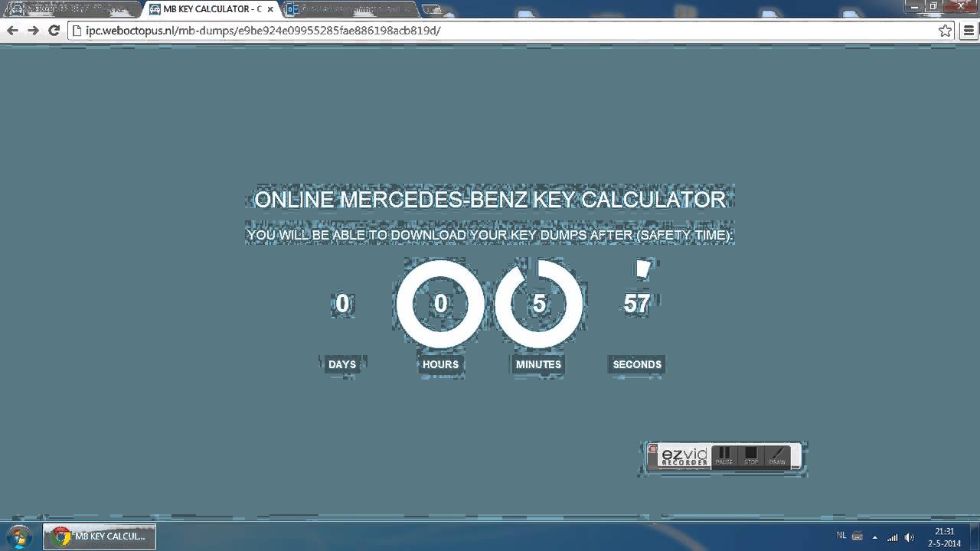Go back with the browser Back arrow
Viewport: 980px width, 551px height.
[12, 31]
